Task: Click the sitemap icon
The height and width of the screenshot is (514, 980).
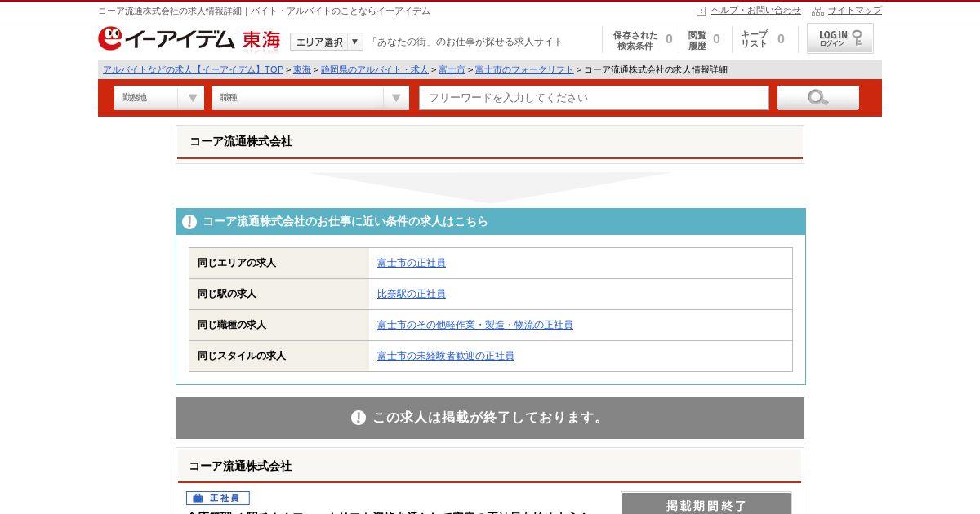Action: (x=817, y=11)
